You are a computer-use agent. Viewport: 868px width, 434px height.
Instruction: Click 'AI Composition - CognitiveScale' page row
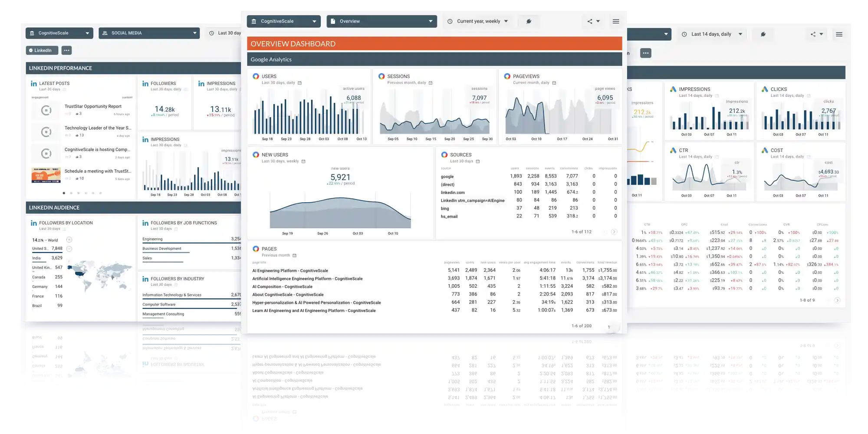coord(434,287)
